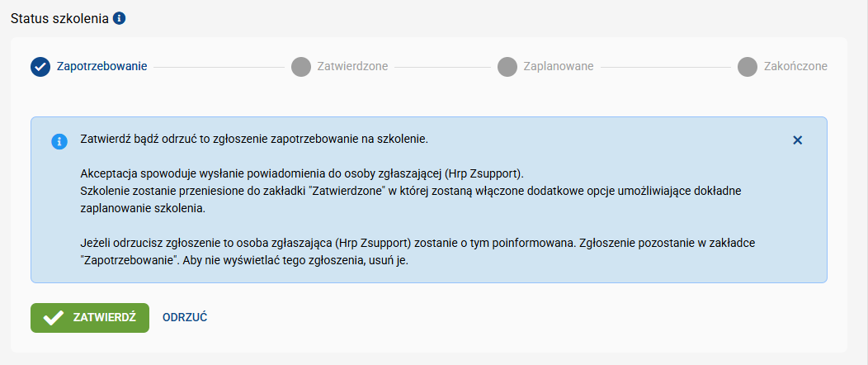Screen dimensions: 868x365
Task: Click the Status szkolenia heading
Action: click(x=59, y=18)
